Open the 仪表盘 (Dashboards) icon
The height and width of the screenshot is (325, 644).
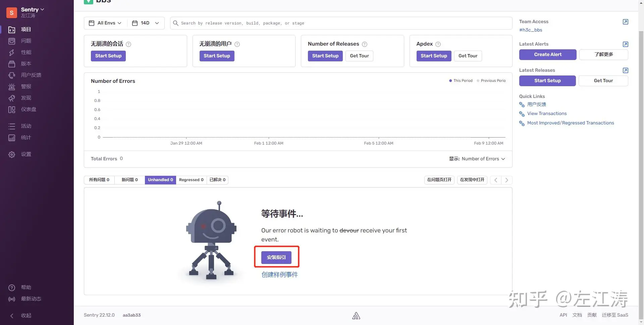click(12, 109)
